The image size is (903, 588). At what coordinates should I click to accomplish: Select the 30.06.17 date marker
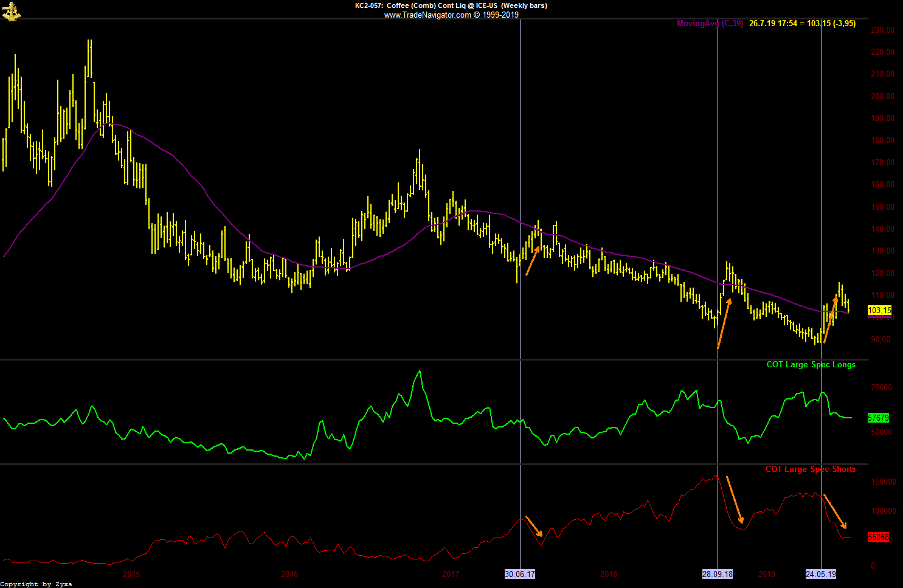pyautogui.click(x=520, y=574)
